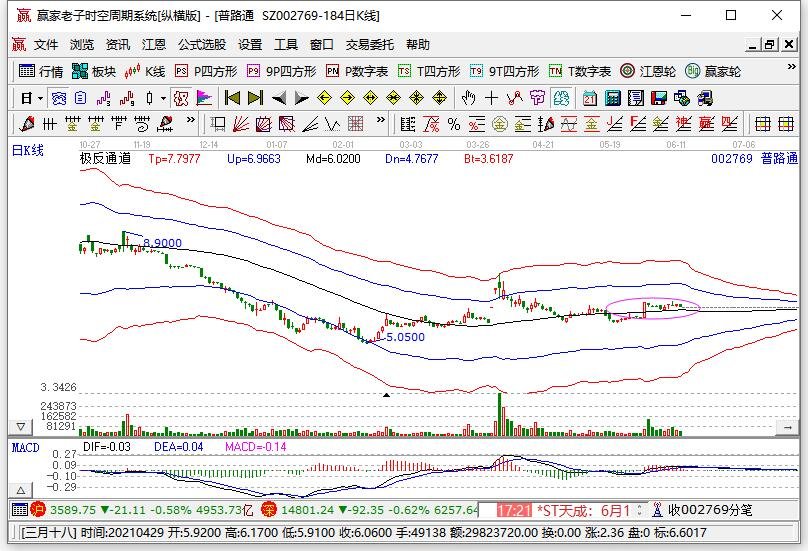This screenshot has height=551, width=808.
Task: Expand the drawing toolbar overflow chevron
Action: 191,120
